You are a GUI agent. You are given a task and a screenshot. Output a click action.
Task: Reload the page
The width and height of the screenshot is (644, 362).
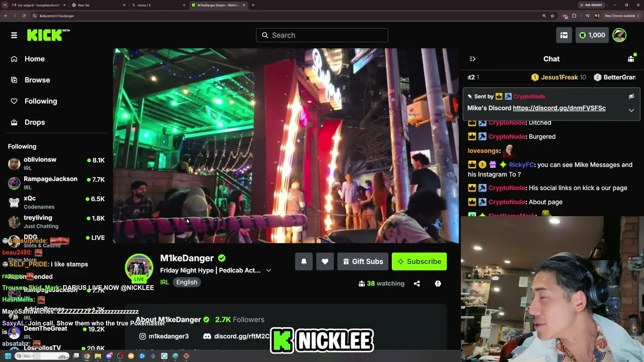tap(24, 16)
